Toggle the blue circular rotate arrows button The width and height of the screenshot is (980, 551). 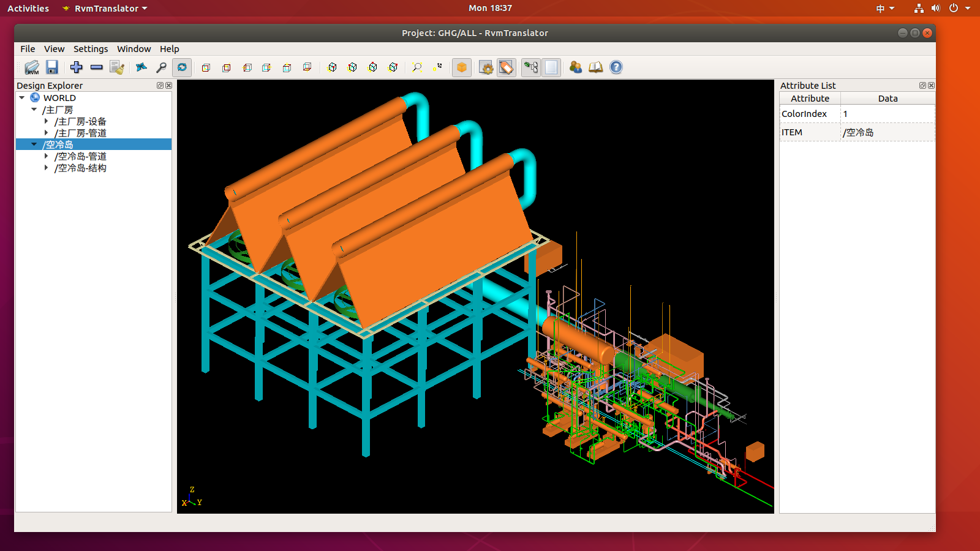tap(182, 67)
